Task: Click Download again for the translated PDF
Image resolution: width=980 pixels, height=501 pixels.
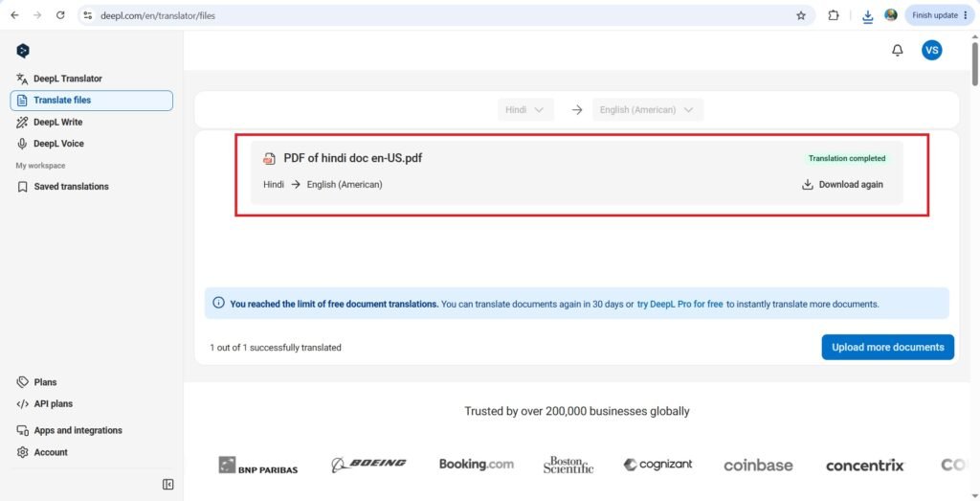Action: pos(842,185)
